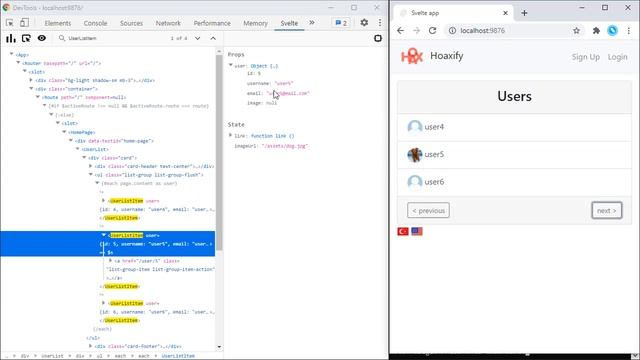Viewport: 640px width, 360px height.
Task: Reload the Svelte app page
Action: pyautogui.click(x=432, y=31)
